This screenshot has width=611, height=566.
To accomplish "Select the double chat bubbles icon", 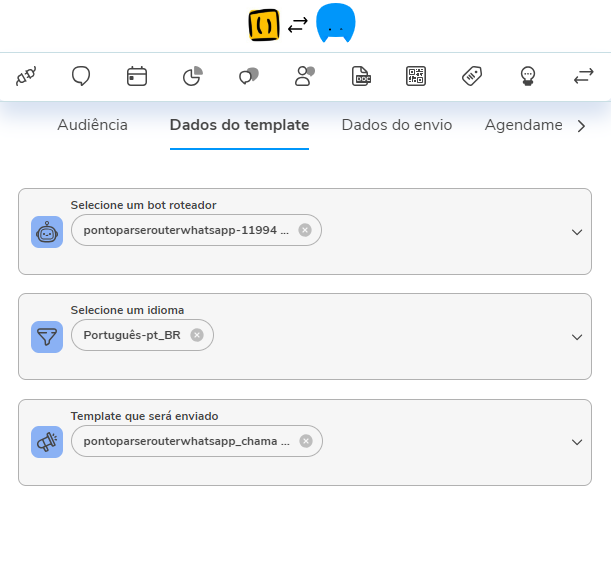I will (249, 76).
